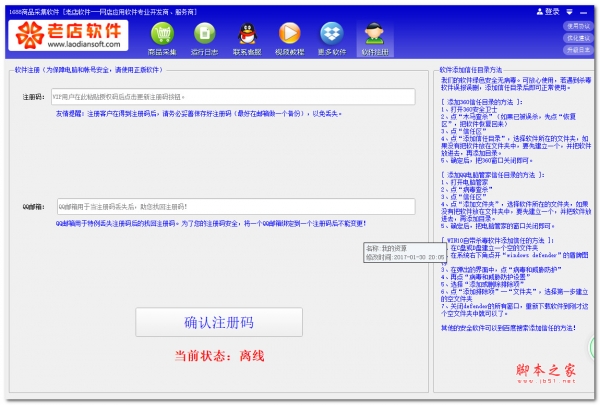Open the 商品采集 shopping cart tool
The image size is (600, 405).
162,39
